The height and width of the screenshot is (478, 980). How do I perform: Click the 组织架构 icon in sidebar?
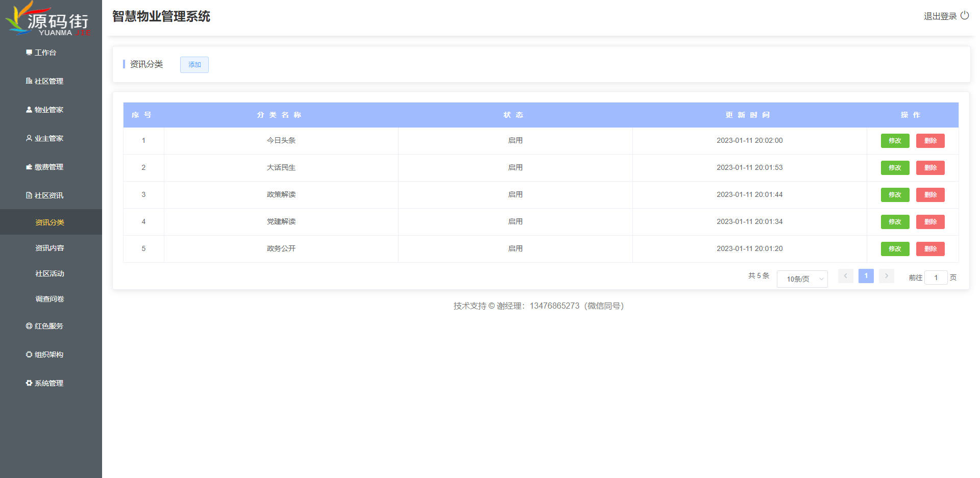[29, 355]
